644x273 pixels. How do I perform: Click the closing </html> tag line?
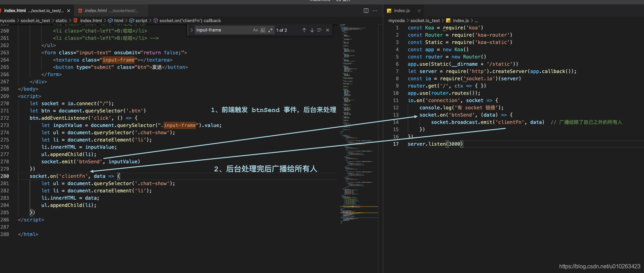(x=28, y=234)
